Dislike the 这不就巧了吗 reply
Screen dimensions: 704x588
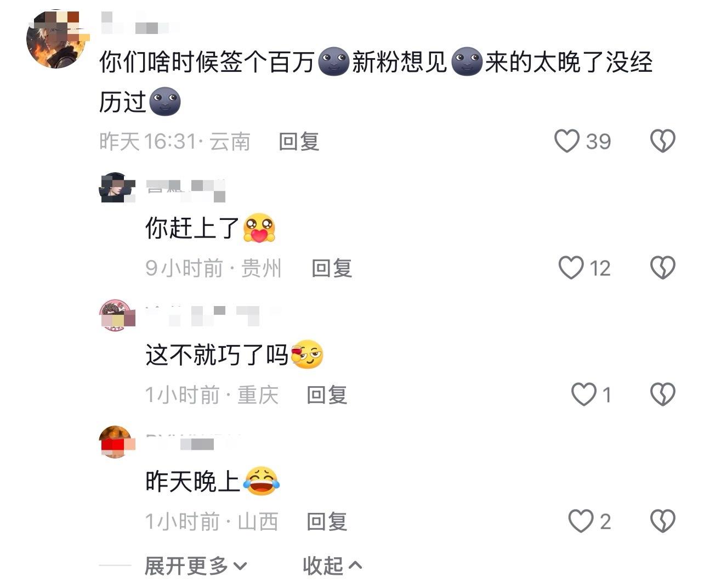tap(662, 394)
